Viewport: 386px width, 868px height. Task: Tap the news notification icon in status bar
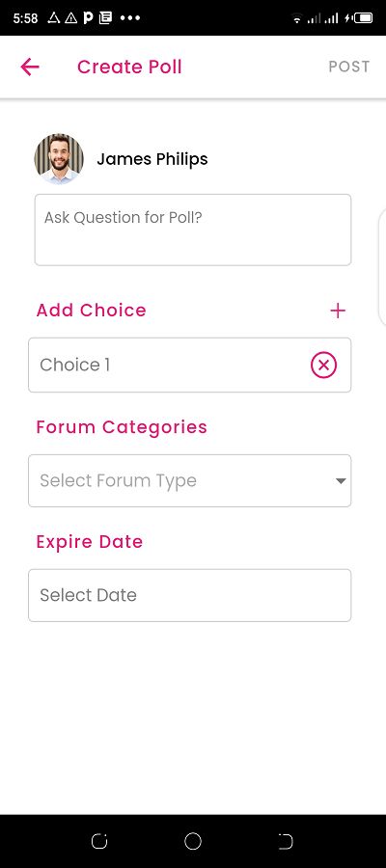105,17
